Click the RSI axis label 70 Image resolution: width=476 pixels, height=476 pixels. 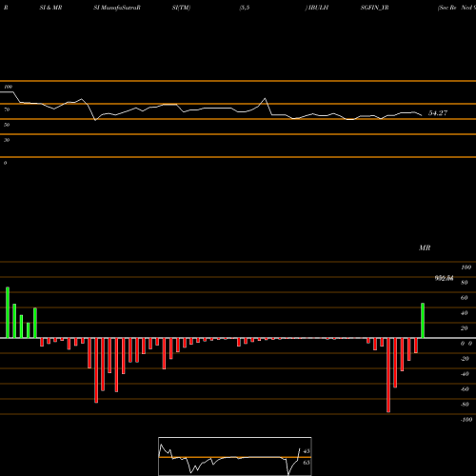click(7, 109)
